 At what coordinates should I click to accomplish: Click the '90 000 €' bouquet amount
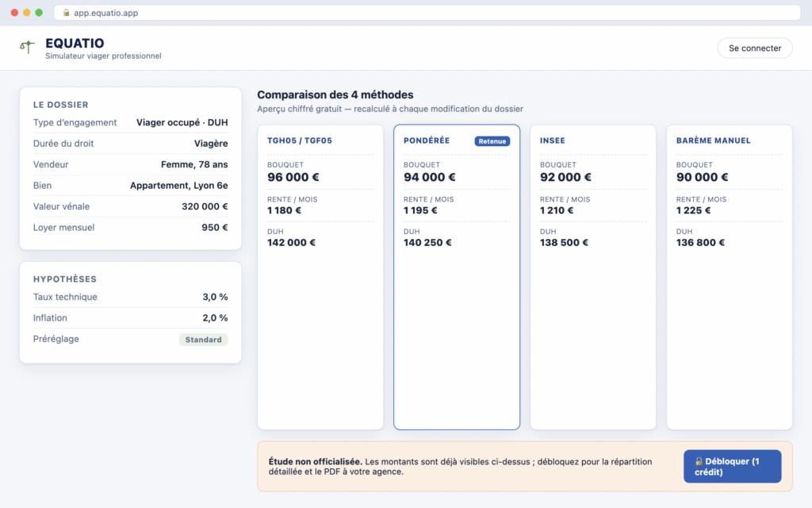(703, 177)
